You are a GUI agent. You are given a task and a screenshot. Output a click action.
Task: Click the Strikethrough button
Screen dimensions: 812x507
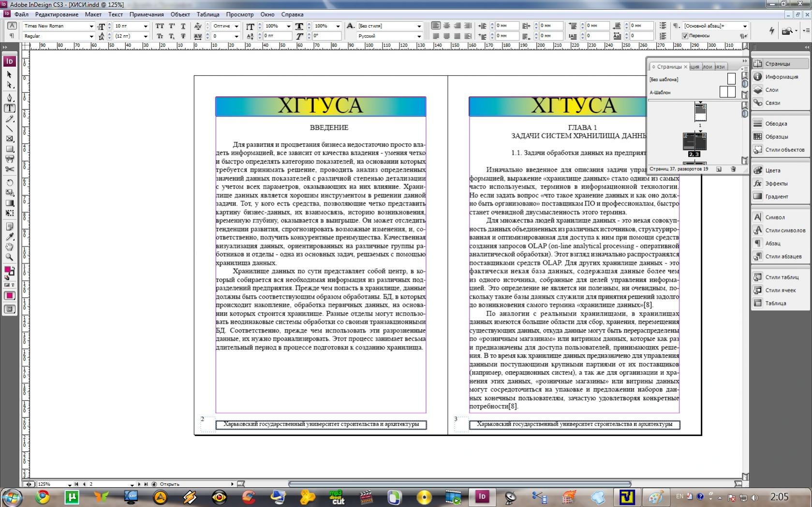[183, 36]
